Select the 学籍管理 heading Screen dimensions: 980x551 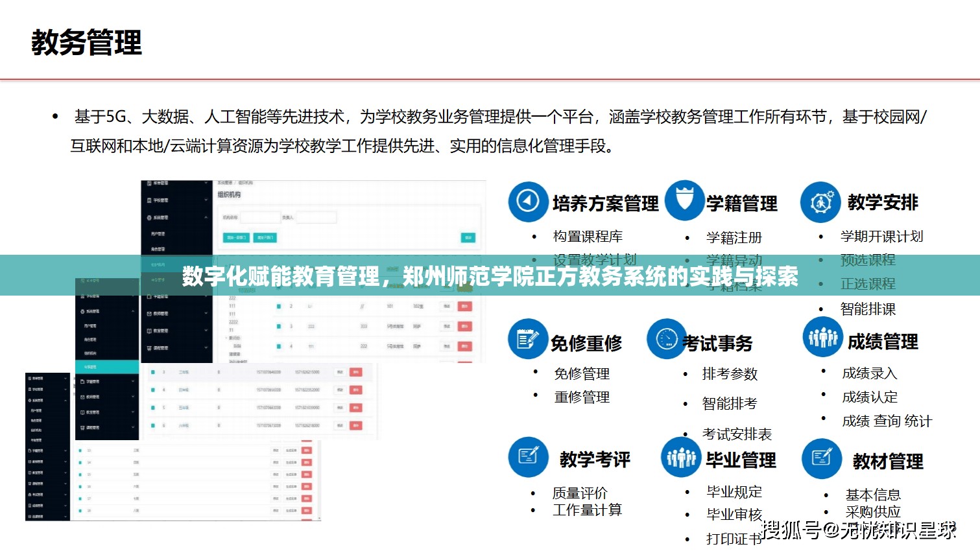point(742,204)
